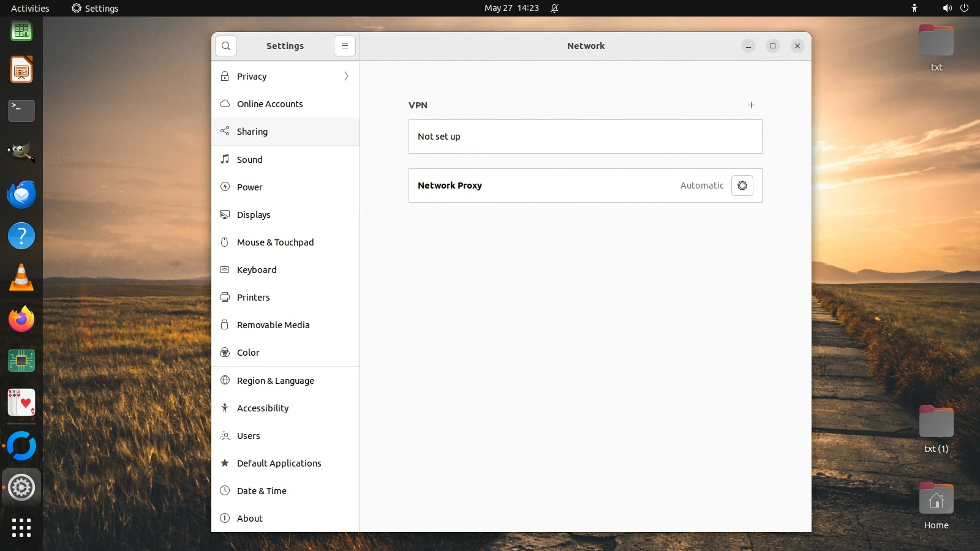Open the clock and calendar dropdown
The width and height of the screenshot is (980, 551).
(511, 8)
